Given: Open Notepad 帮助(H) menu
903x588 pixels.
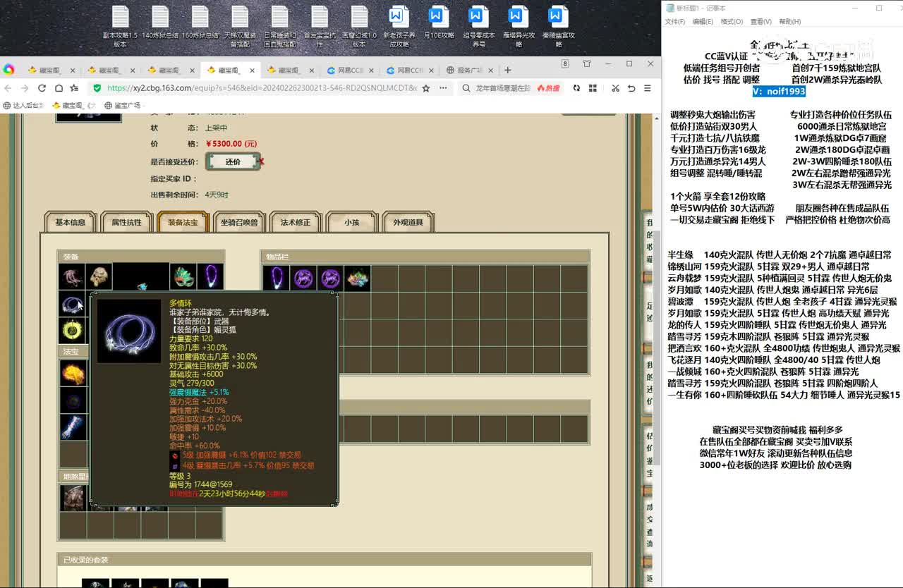Looking at the screenshot, I should [x=789, y=22].
